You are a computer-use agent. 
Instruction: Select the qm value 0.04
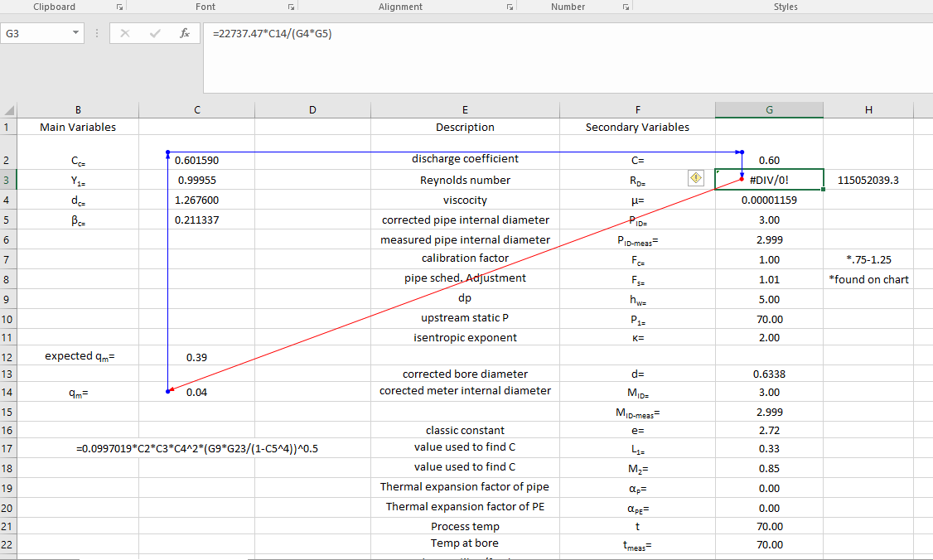click(197, 392)
